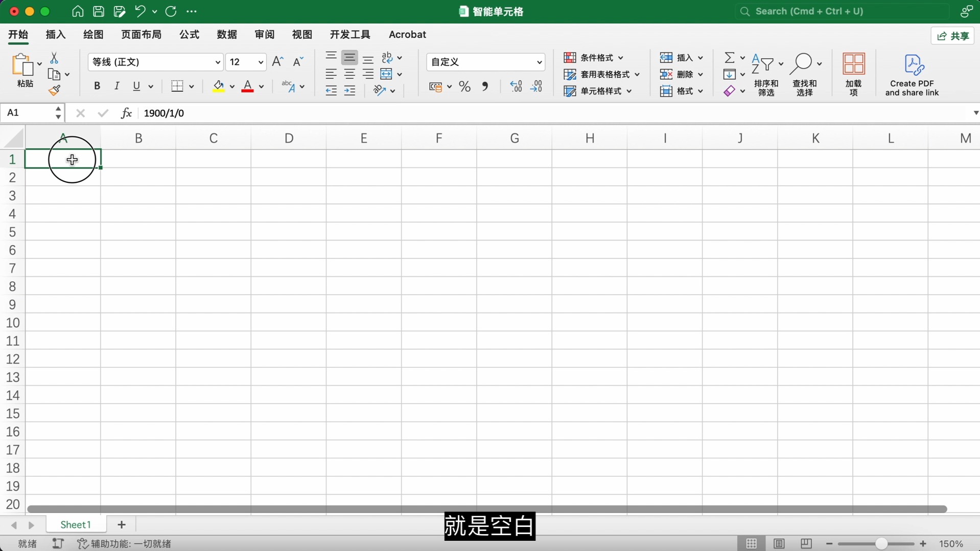Expand the formula bar chevron
Image resolution: width=980 pixels, height=551 pixels.
(975, 113)
